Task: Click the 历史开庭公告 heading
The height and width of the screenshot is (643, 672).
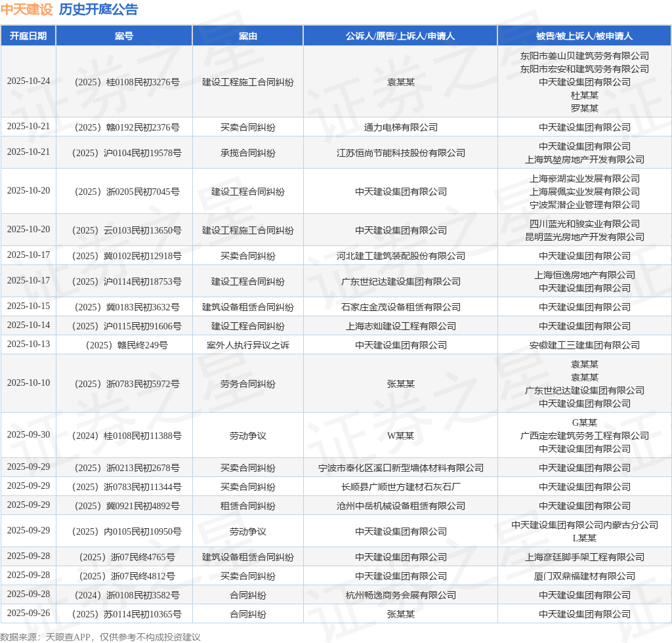Action: pyautogui.click(x=98, y=9)
